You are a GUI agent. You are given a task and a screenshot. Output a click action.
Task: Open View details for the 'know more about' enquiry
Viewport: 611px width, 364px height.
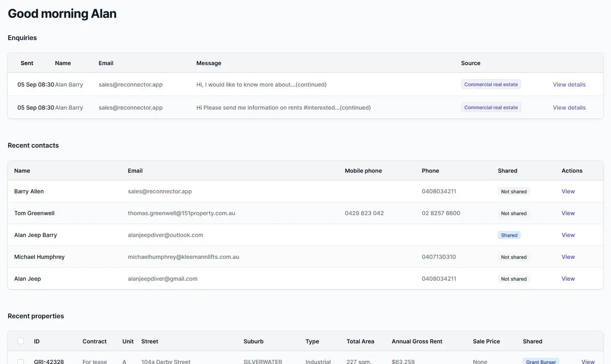(569, 85)
